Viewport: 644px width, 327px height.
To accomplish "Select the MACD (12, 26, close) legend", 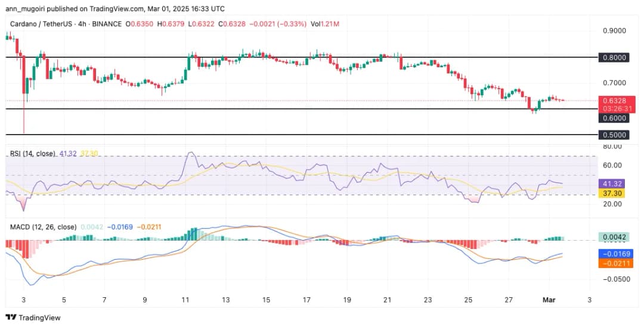I will coord(42,227).
